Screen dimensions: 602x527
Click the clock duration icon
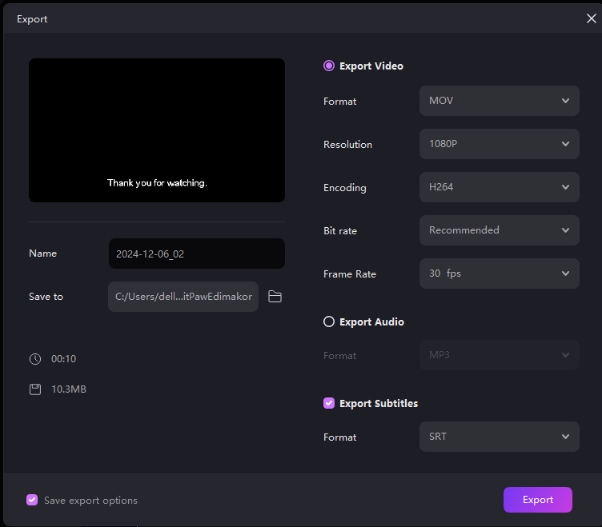coord(35,358)
